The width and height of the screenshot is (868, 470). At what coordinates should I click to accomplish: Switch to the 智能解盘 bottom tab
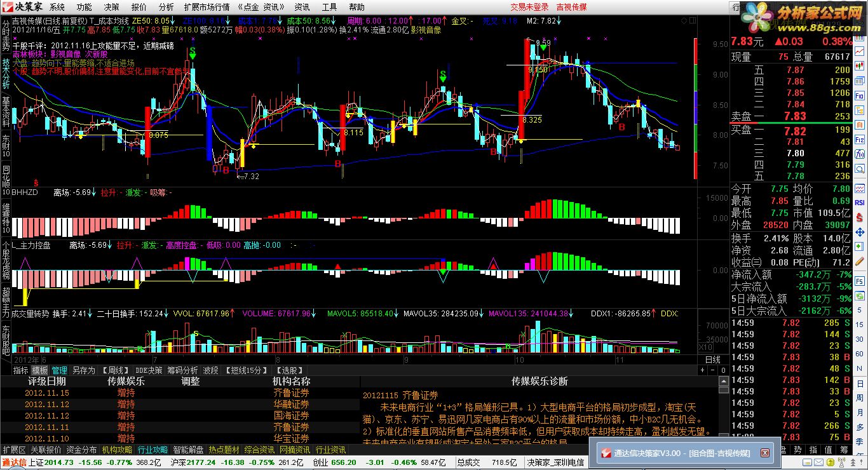[189, 450]
